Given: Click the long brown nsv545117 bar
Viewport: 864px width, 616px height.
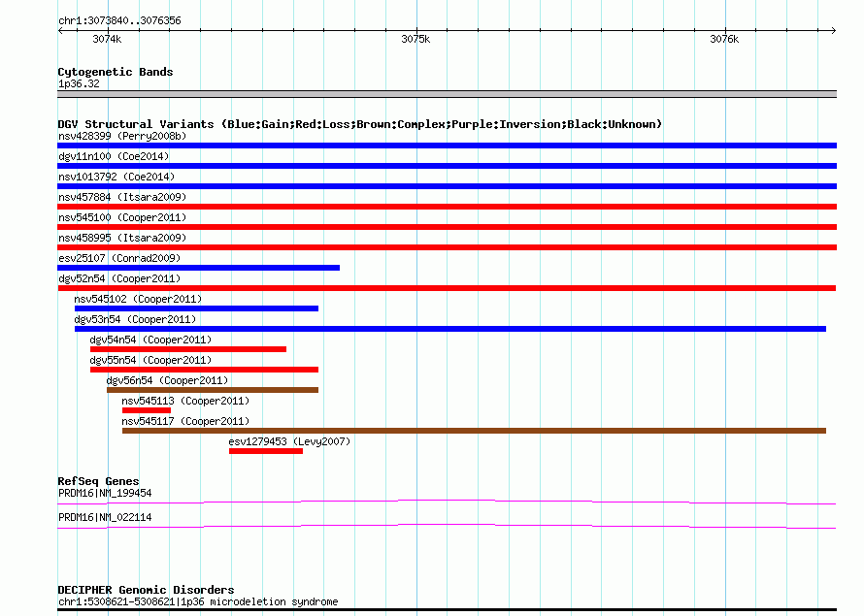Looking at the screenshot, I should tap(474, 431).
